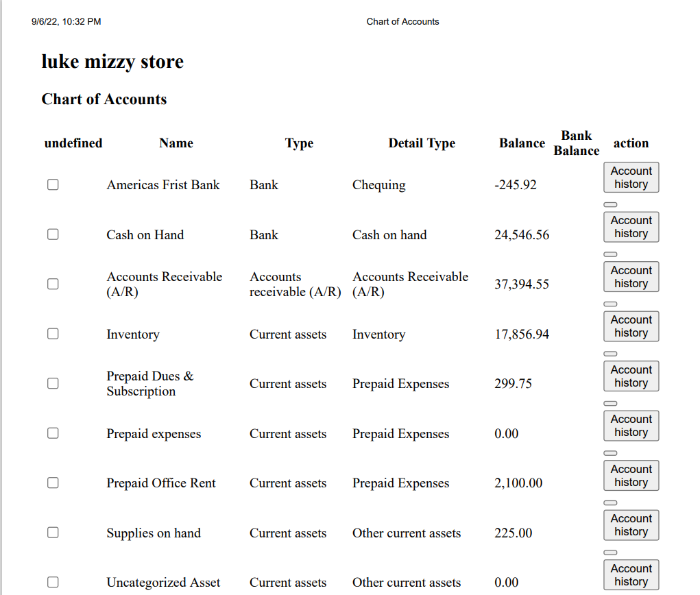This screenshot has height=595, width=700.
Task: Show Account history for Inventory
Action: [x=631, y=326]
